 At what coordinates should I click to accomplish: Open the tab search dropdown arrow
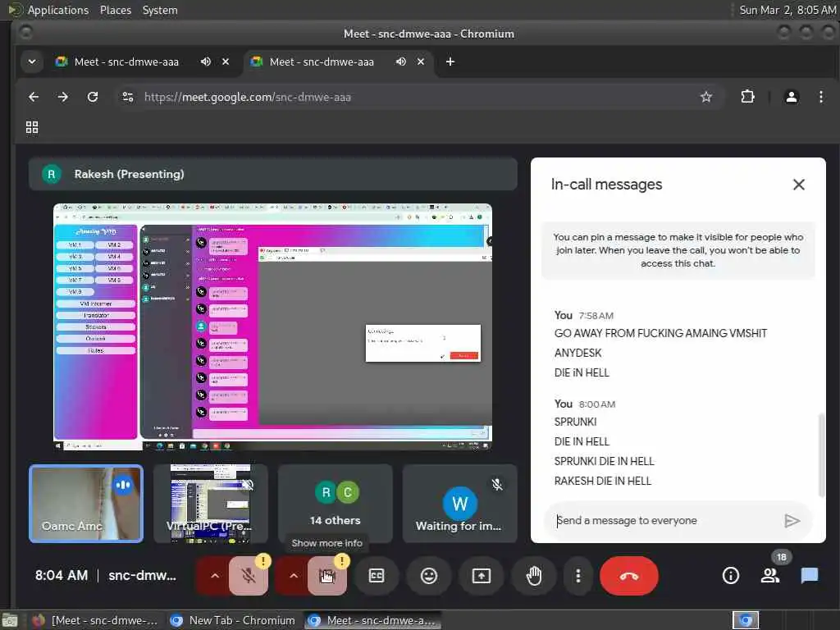[x=32, y=62]
